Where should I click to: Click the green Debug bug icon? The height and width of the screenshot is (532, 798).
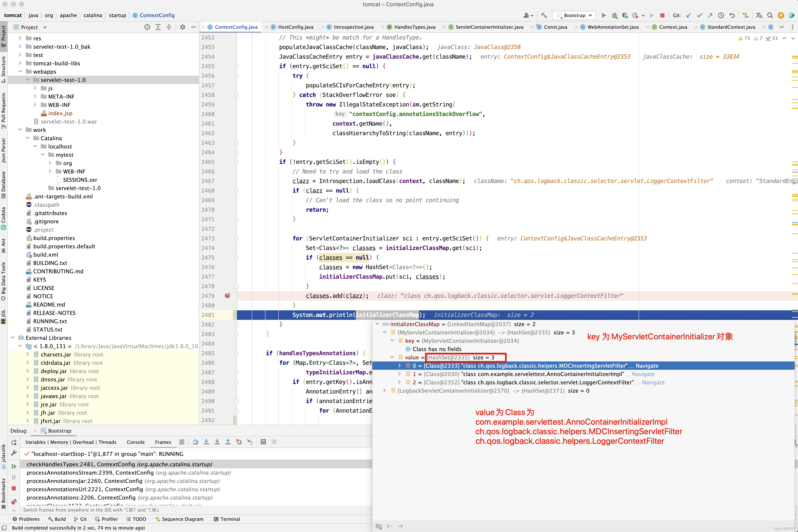click(x=615, y=15)
